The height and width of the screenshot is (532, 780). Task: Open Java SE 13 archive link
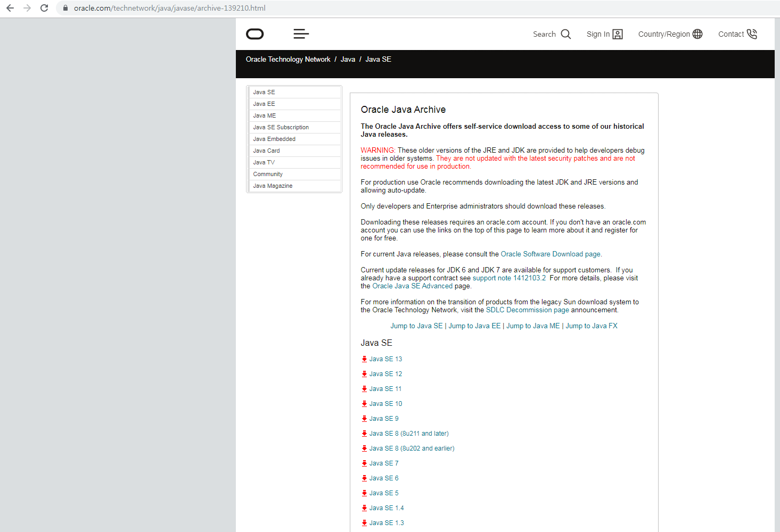tap(385, 359)
